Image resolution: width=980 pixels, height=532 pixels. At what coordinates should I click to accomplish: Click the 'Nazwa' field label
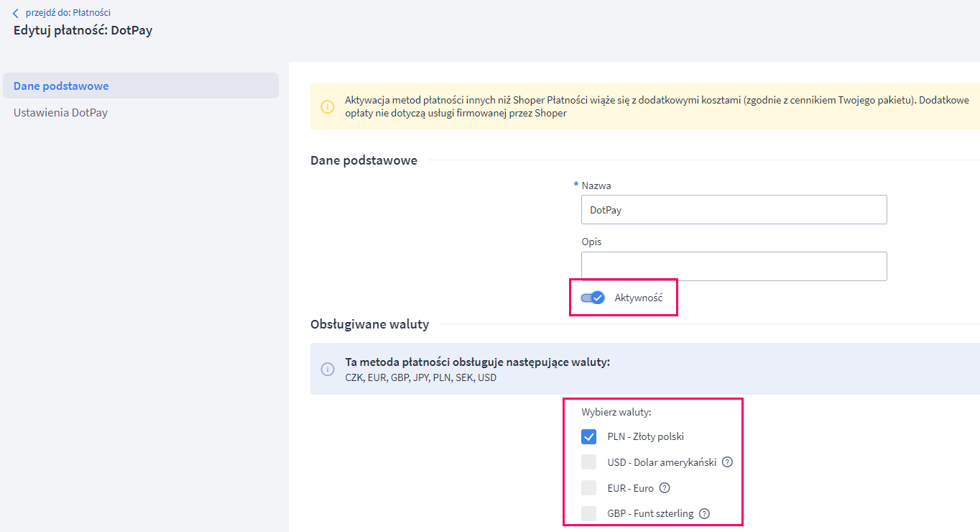click(x=596, y=185)
